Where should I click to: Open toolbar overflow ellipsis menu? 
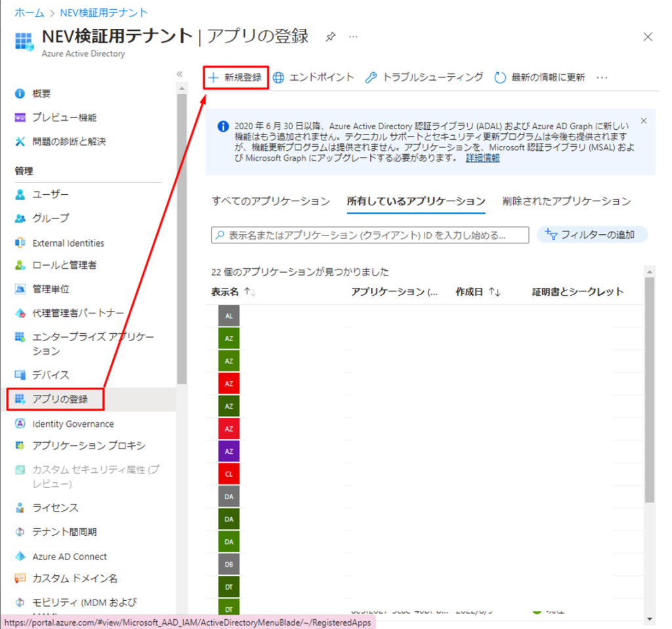602,77
